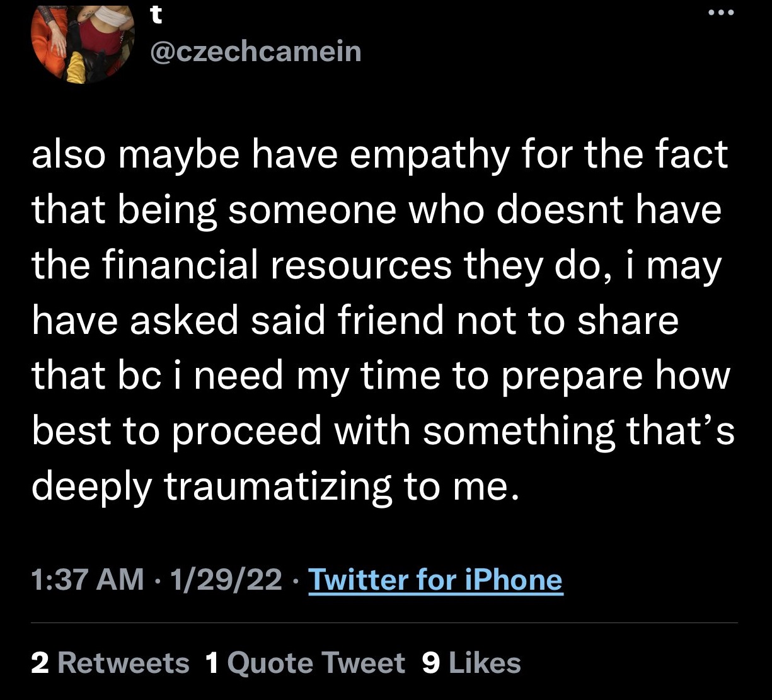Click the word "someone" in the tweet
This screenshot has height=700, width=772.
pos(311,212)
